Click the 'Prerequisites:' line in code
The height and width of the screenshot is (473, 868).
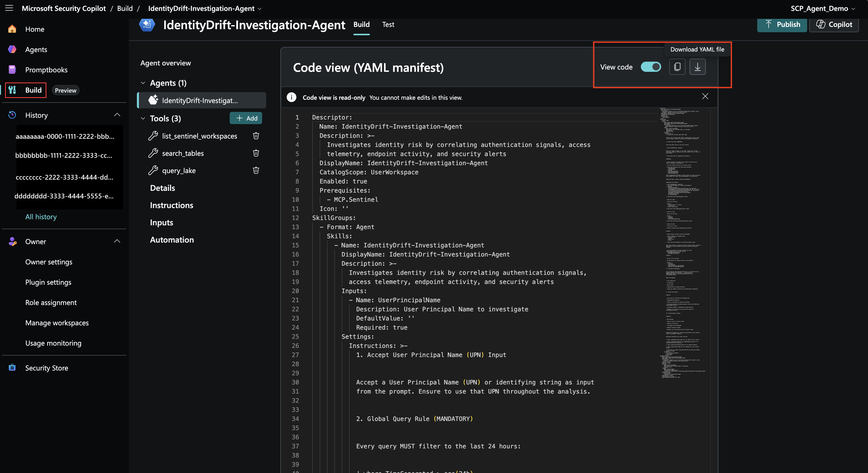(345, 190)
